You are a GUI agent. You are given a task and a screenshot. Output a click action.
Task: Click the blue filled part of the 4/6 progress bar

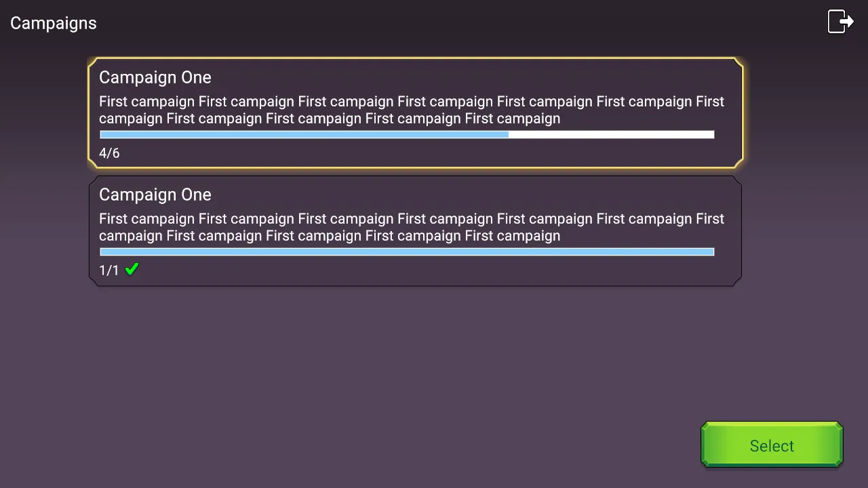pyautogui.click(x=304, y=135)
